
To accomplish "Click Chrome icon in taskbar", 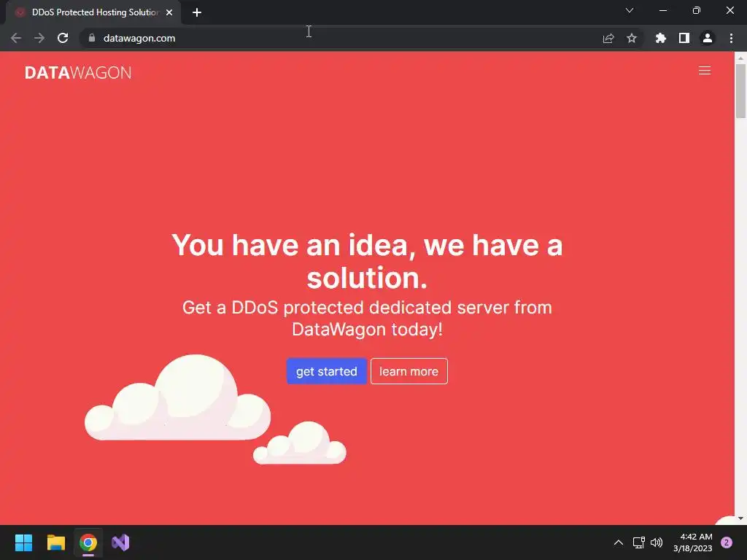I will tap(88, 542).
